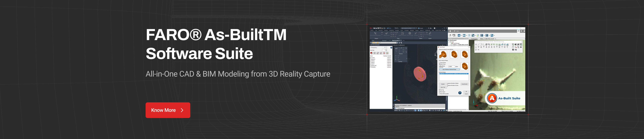
Task: Open the Structure ribbon tab
Action: pyautogui.click(x=380, y=30)
